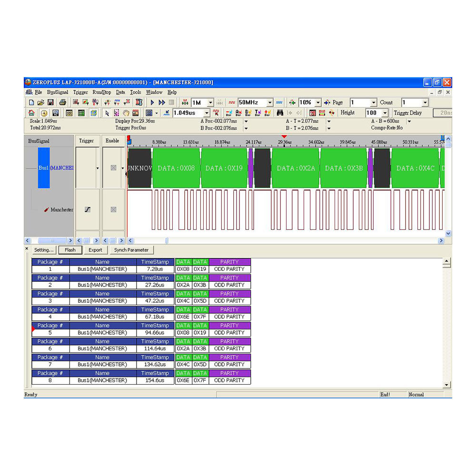Click the trigger position icon left of 10%
476x476 pixels.
click(292, 103)
